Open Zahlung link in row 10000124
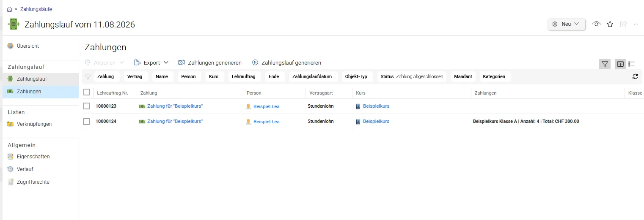 [x=175, y=121]
